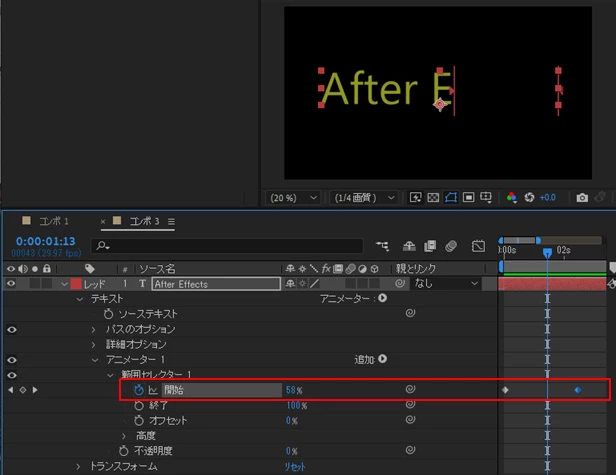Image resolution: width=616 pixels, height=475 pixels.
Task: Collapse the After Effects layer properties
Action: pyautogui.click(x=64, y=284)
